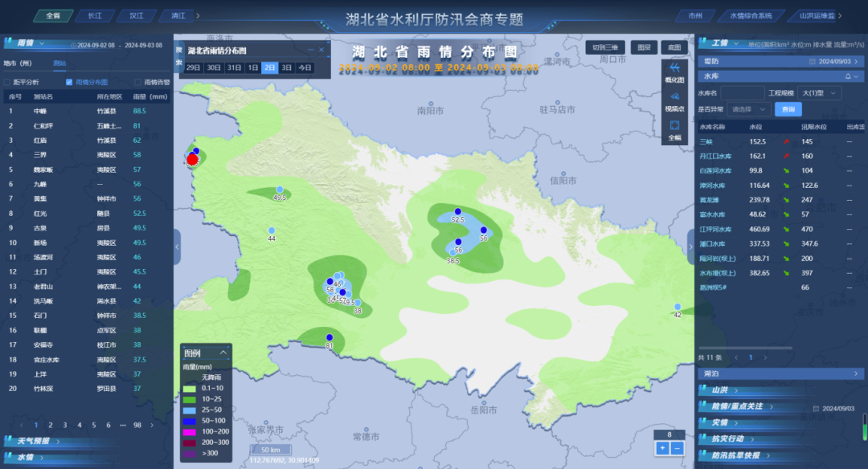The image size is (868, 469).
Task: Go to previous page of rainfall station list
Action: point(22,426)
